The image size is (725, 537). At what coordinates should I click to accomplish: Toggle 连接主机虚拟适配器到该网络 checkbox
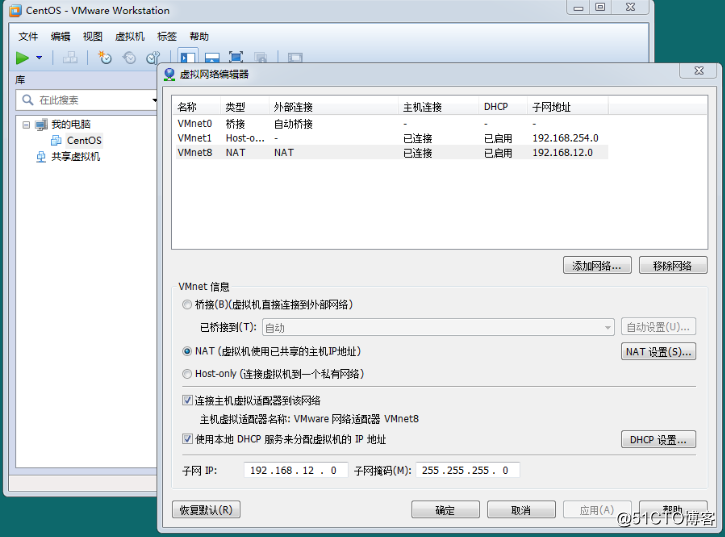187,400
